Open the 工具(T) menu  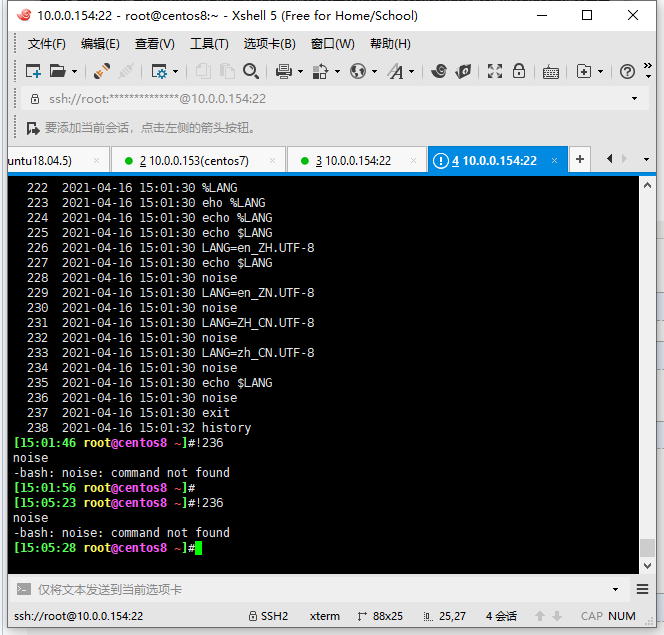209,44
